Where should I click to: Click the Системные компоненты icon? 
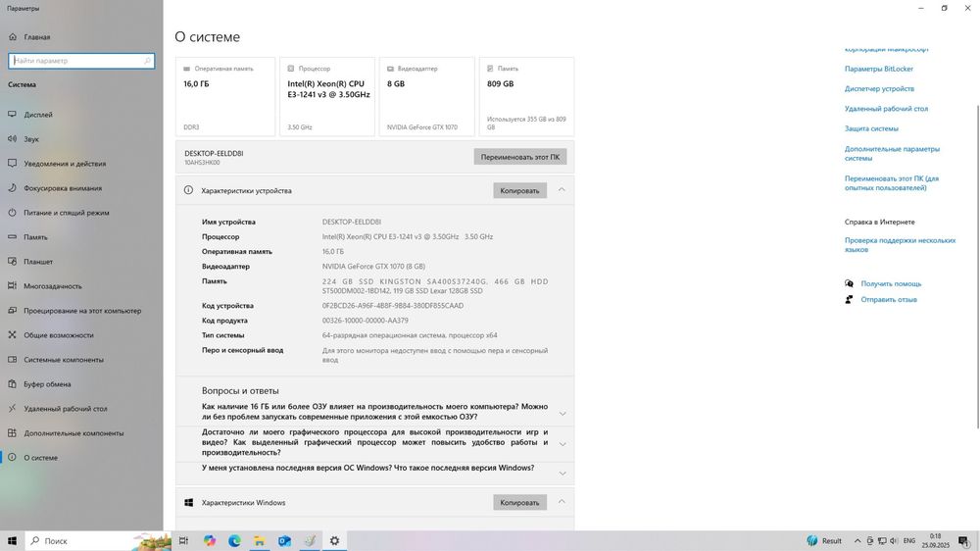(x=12, y=359)
